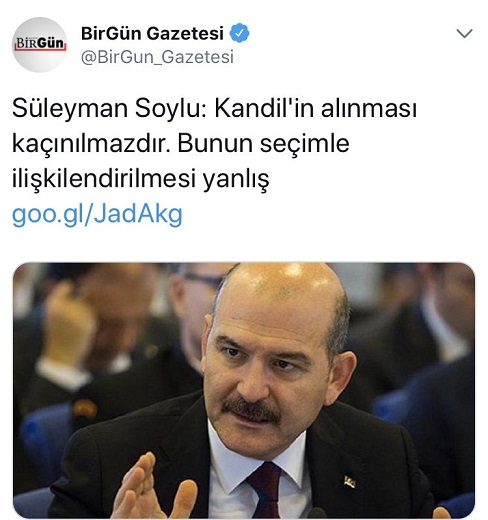The height and width of the screenshot is (520, 488).
Task: Open the BirGün Gazetesi display name
Action: point(152,33)
